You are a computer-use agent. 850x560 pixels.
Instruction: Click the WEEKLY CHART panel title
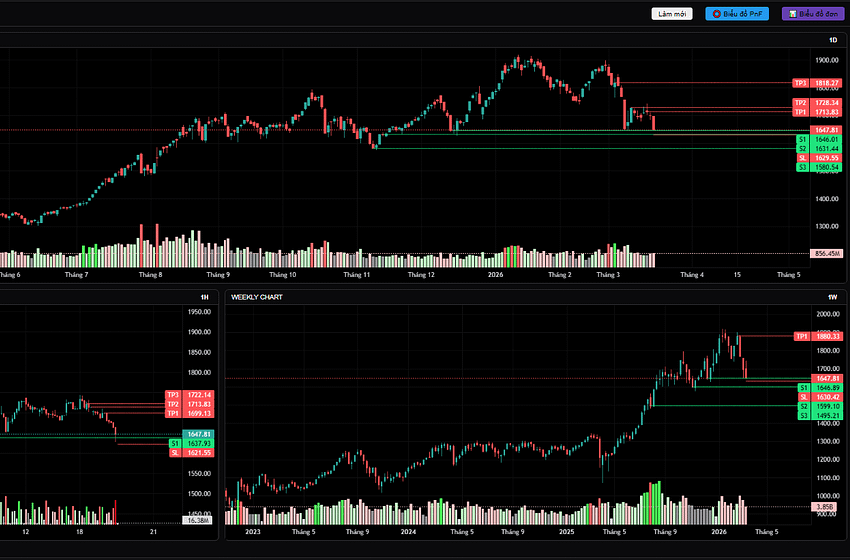[256, 297]
